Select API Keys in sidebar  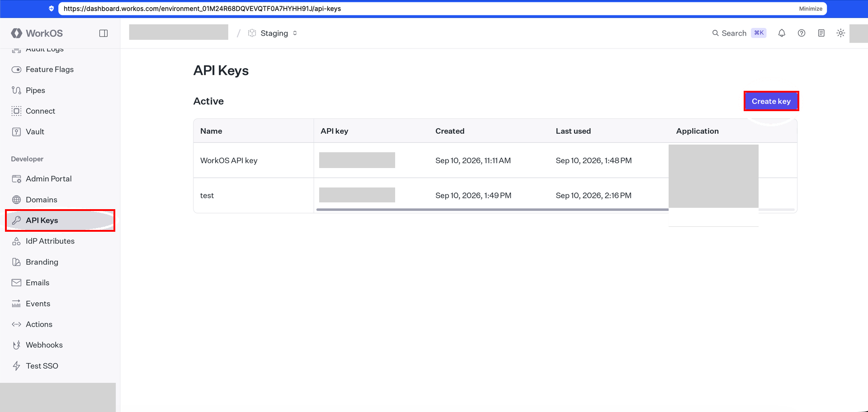[60, 220]
